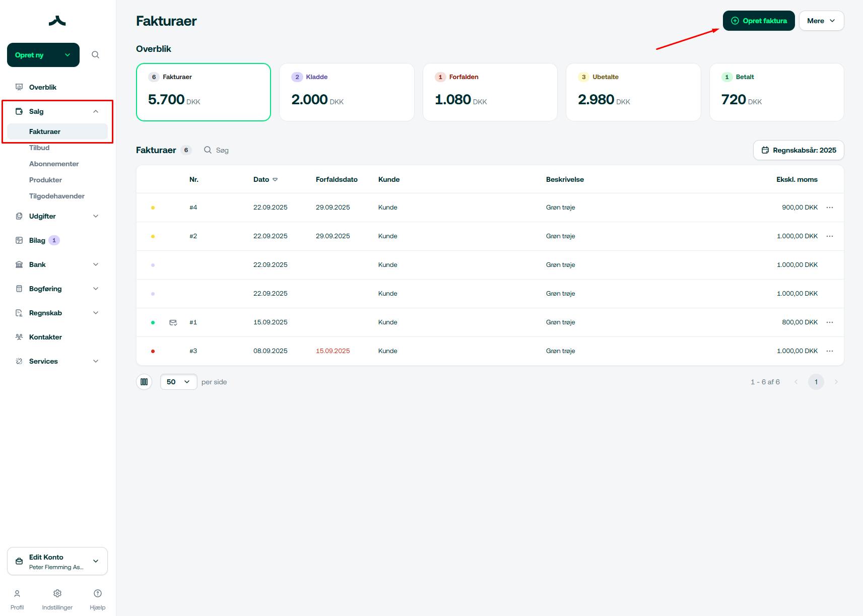Viewport: 863px width, 616px height.
Task: Click the Opret faktura button
Action: point(759,21)
